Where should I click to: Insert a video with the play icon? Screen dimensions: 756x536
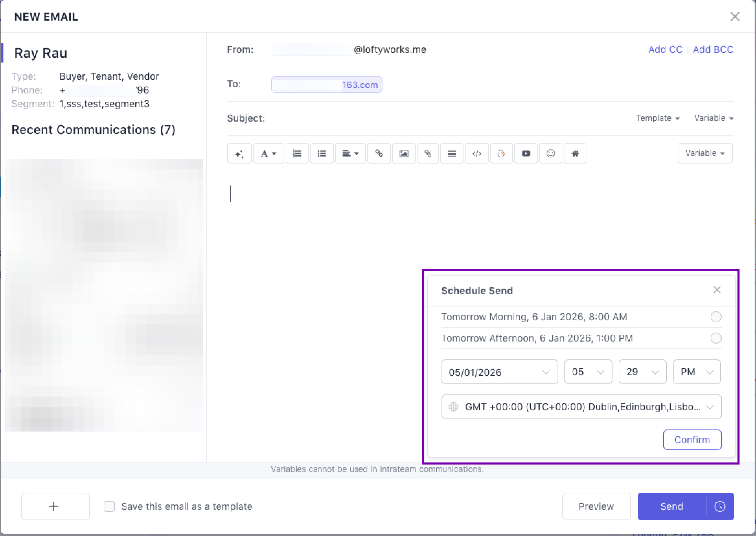click(526, 153)
